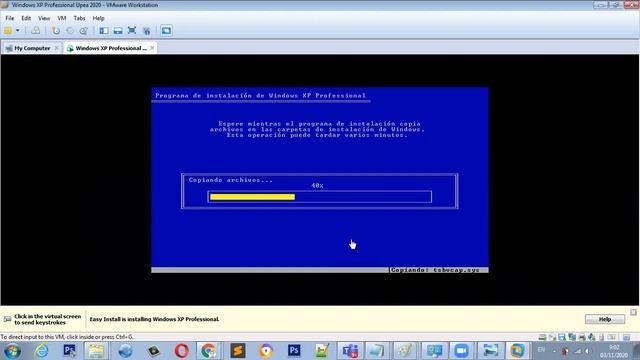The width and height of the screenshot is (640, 360).
Task: Open Google Chrome from the taskbar
Action: tap(209, 351)
